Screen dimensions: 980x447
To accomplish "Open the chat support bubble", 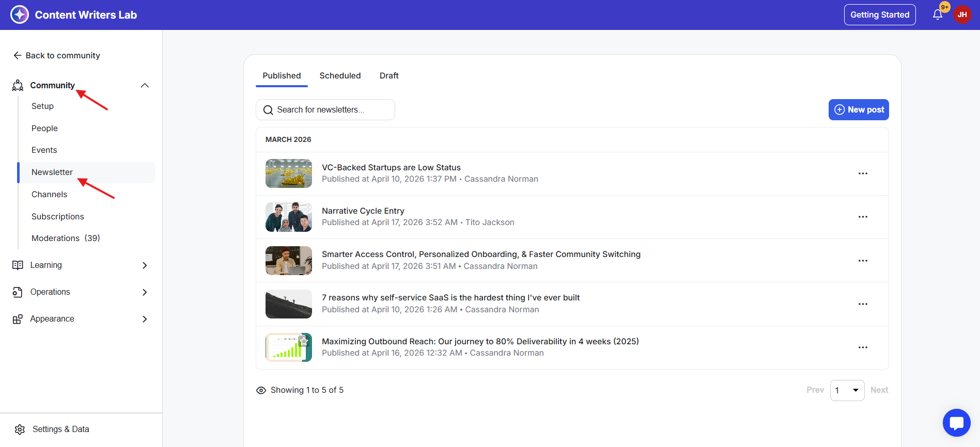I will (956, 423).
